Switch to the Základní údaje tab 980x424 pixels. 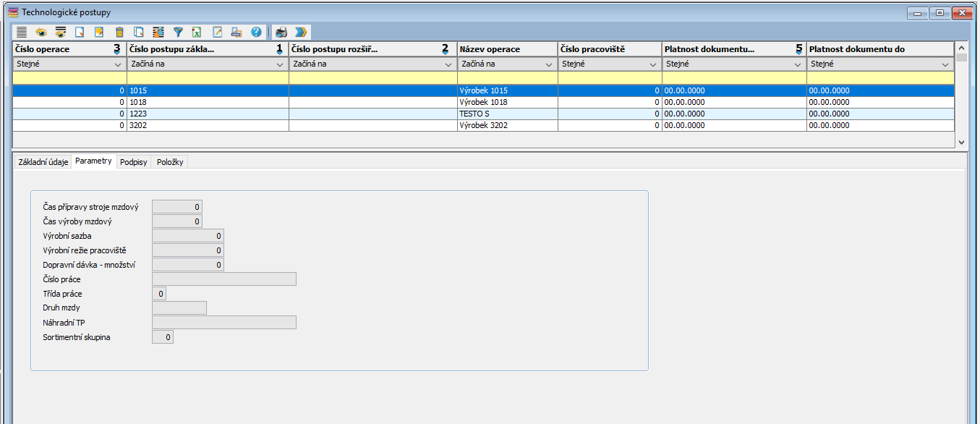click(43, 162)
